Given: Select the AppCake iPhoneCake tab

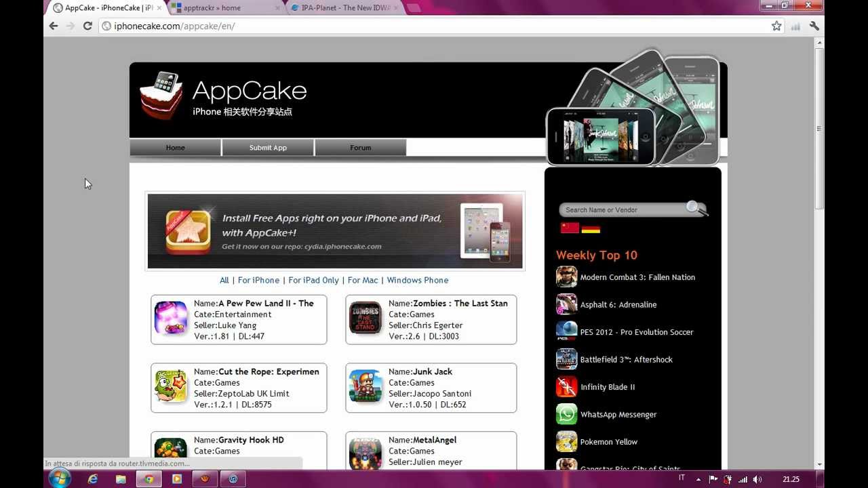Looking at the screenshot, I should tap(107, 8).
